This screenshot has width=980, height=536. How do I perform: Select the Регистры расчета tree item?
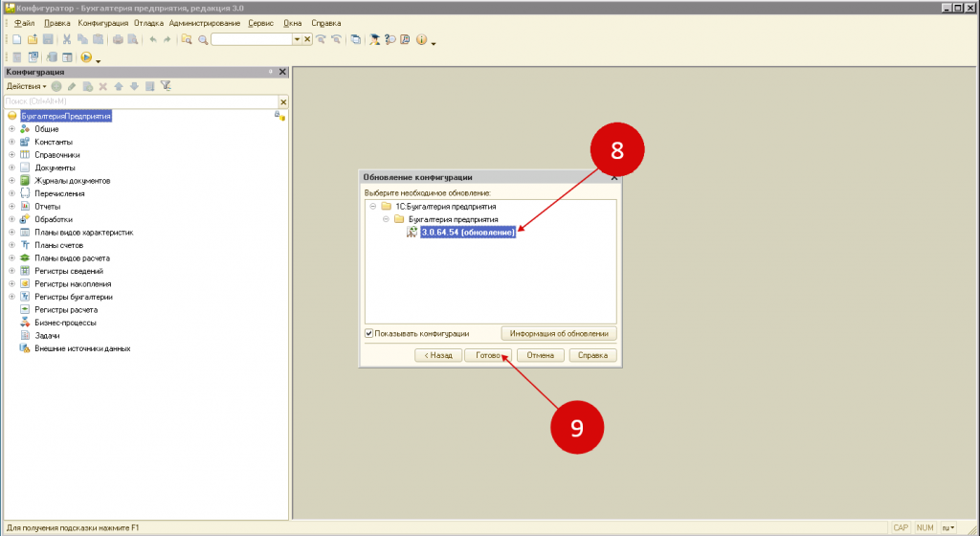point(66,310)
